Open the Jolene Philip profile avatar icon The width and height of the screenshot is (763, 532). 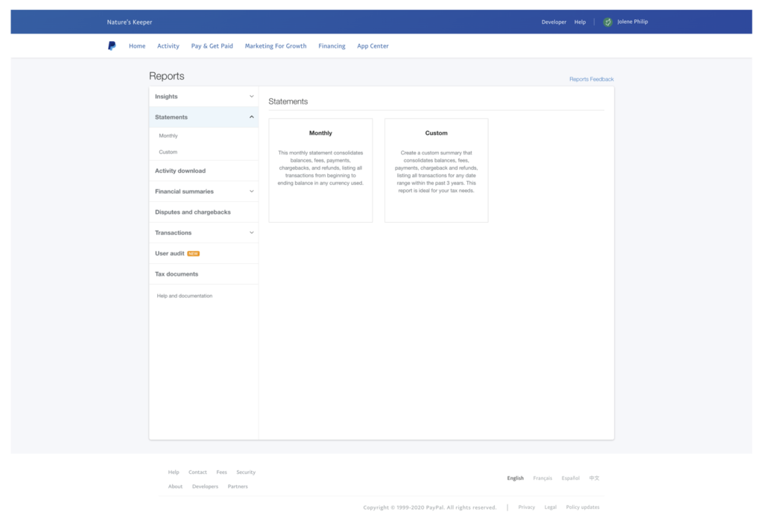[607, 22]
